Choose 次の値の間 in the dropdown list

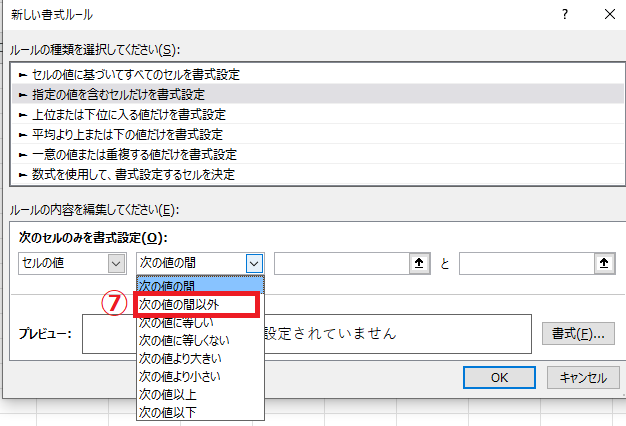tap(200, 285)
